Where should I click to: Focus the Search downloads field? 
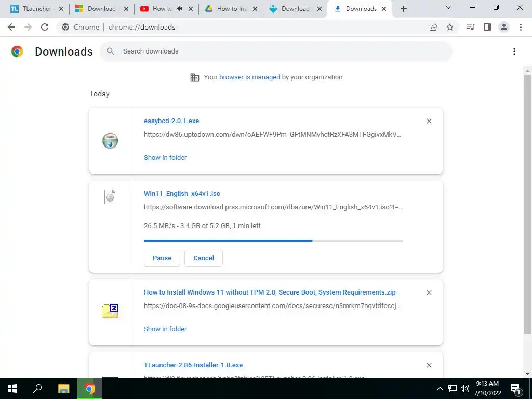[276, 51]
